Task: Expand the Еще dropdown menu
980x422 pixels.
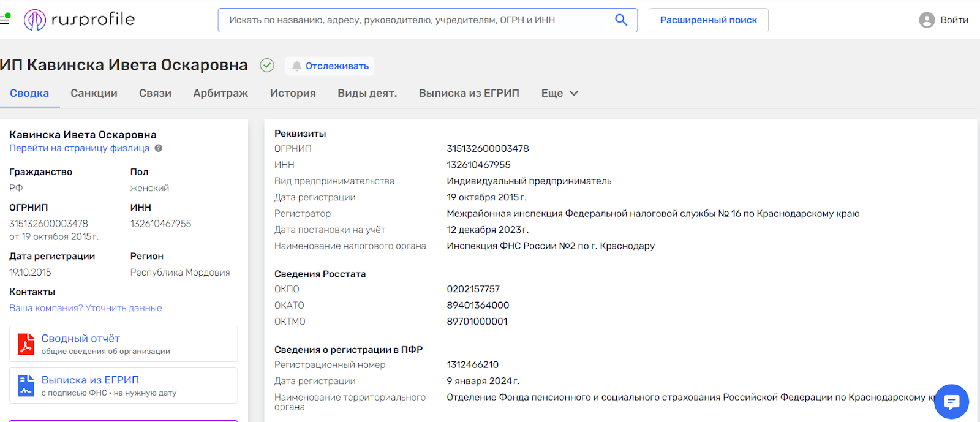Action: point(559,93)
